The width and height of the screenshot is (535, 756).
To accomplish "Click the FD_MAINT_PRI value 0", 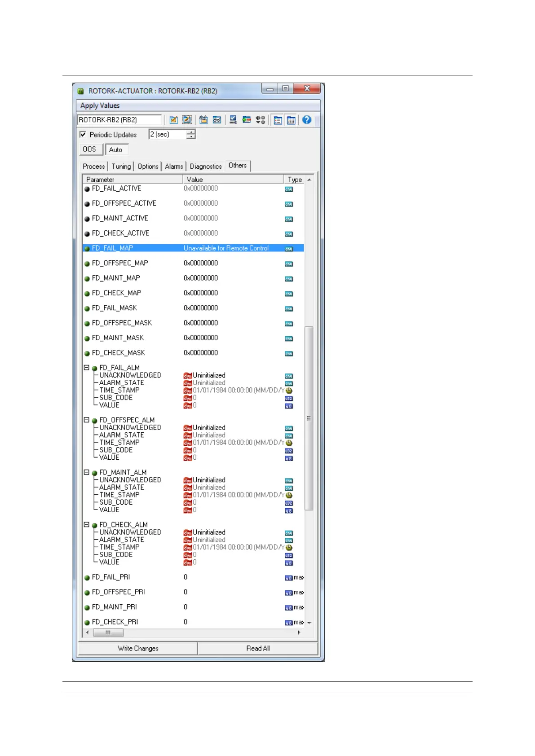I will [186, 607].
